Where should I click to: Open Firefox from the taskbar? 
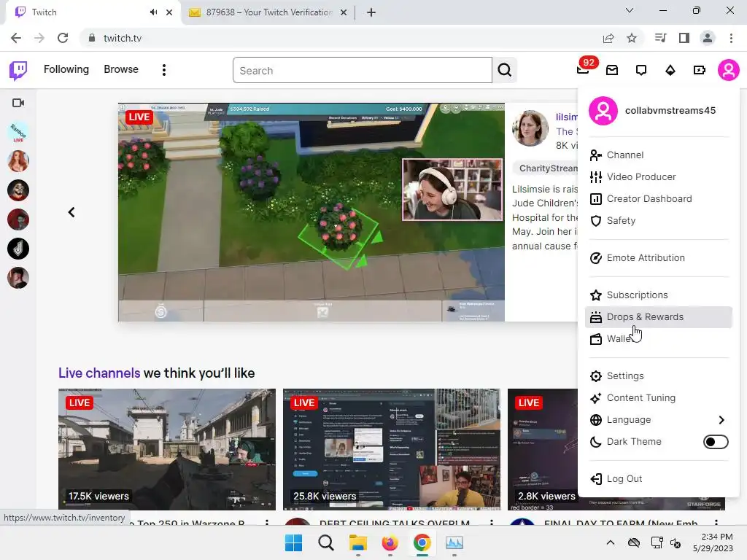pos(390,542)
